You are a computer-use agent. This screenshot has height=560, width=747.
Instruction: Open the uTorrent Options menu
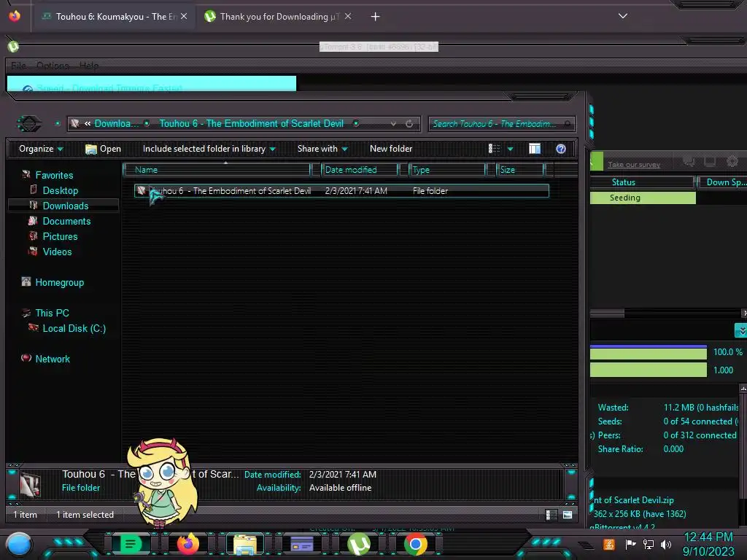pyautogui.click(x=53, y=66)
